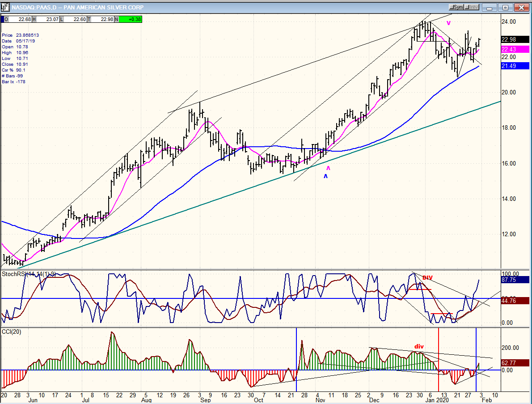The width and height of the screenshot is (532, 404).
Task: Click the # Bars -99 readout
Action: [12, 76]
